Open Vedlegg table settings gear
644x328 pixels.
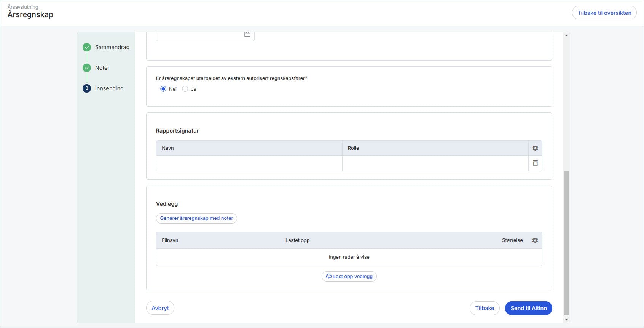[535, 240]
